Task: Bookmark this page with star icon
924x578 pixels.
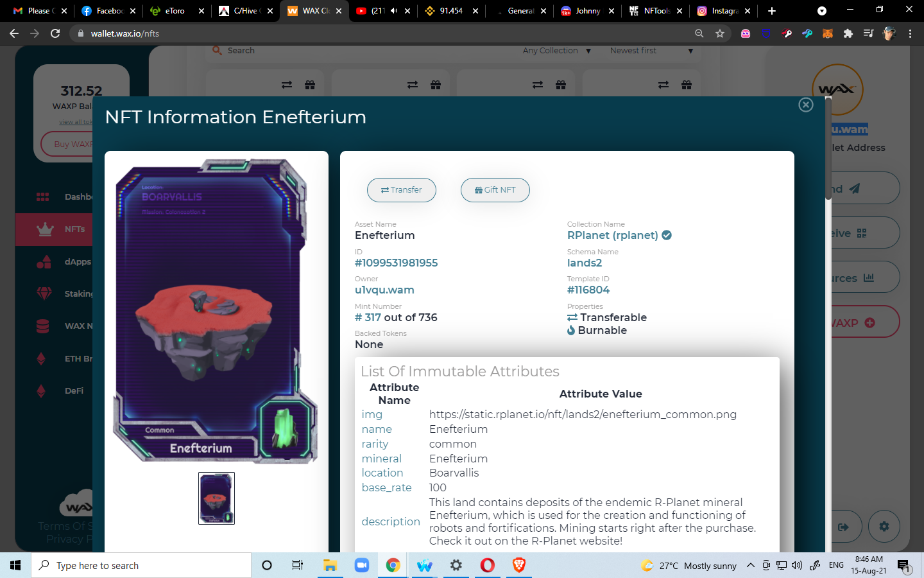Action: click(720, 33)
